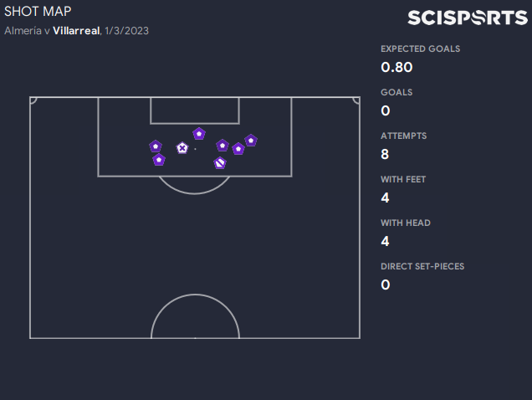Click the Almería team name
This screenshot has width=532, height=400.
click(x=23, y=30)
